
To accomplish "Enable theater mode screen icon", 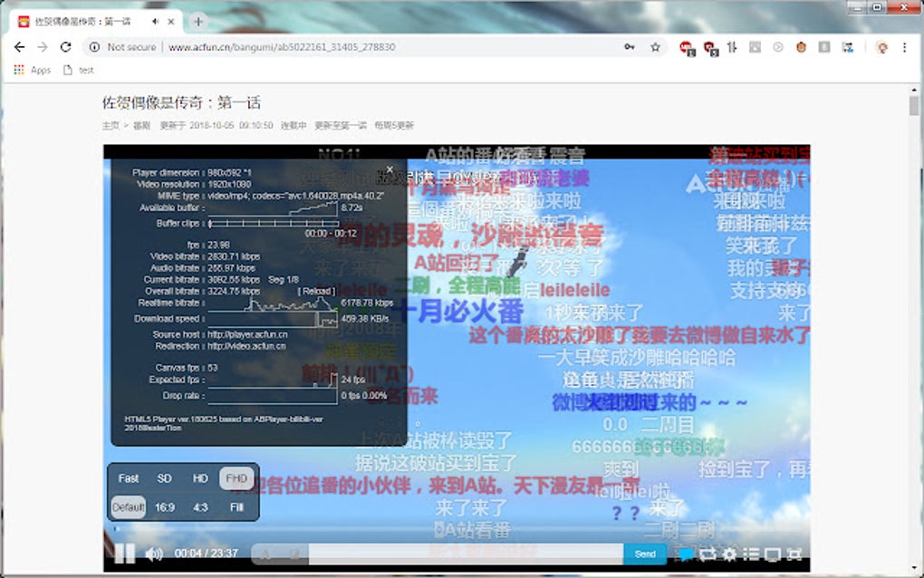I will 773,554.
